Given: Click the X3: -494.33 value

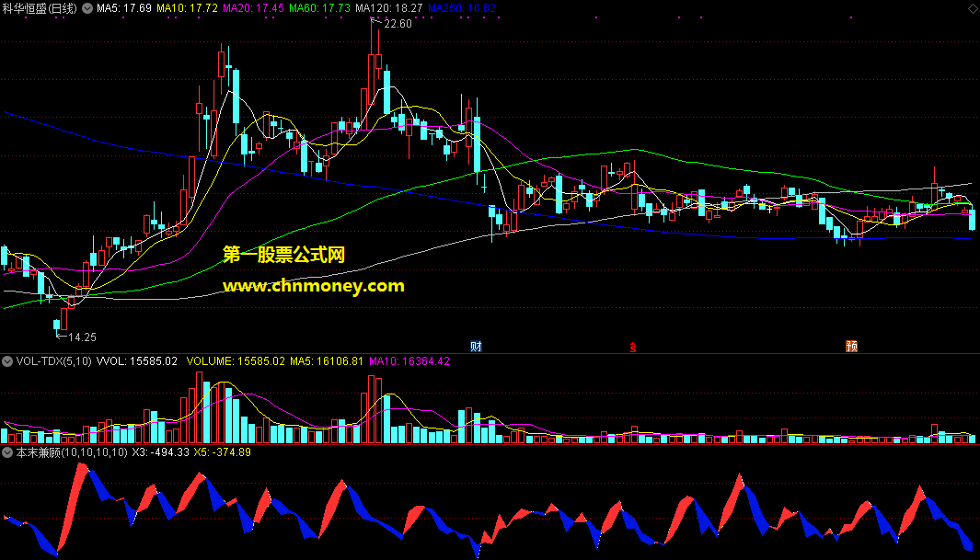Looking at the screenshot, I should pos(161,452).
